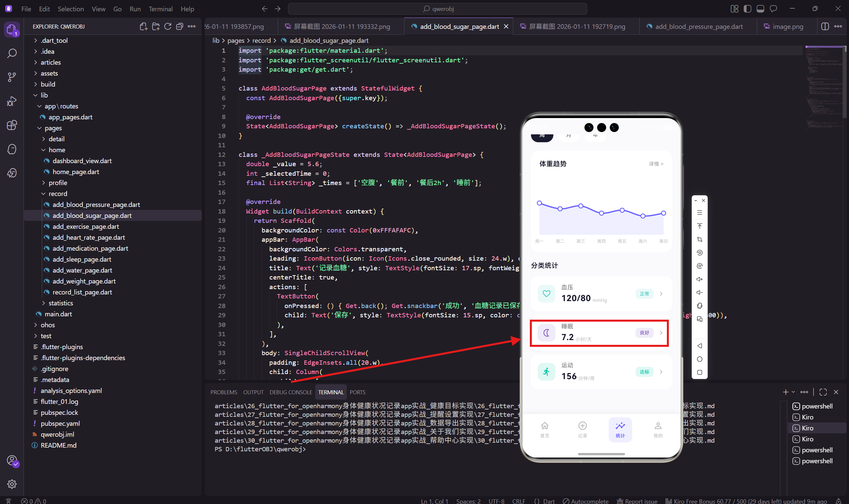Click Split Editor Right icon
Image resolution: width=849 pixels, height=504 pixels.
click(825, 27)
